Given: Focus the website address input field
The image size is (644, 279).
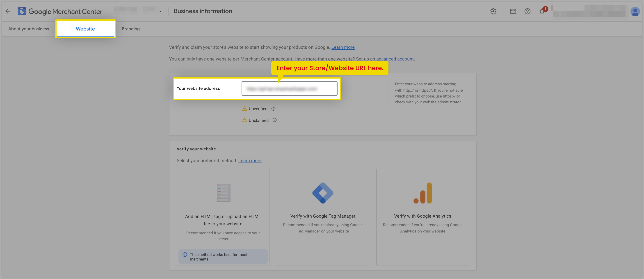Looking at the screenshot, I should (x=289, y=88).
